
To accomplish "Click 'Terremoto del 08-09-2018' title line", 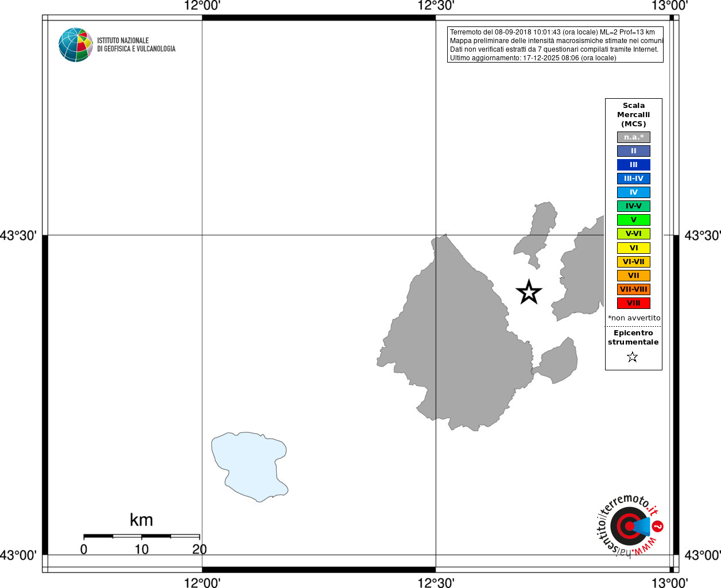I will pos(552,32).
